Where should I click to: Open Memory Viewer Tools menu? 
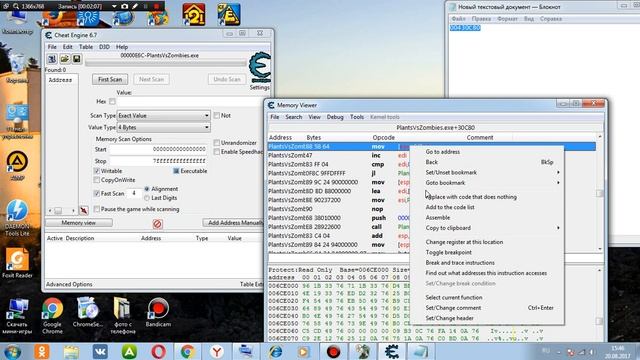click(357, 117)
